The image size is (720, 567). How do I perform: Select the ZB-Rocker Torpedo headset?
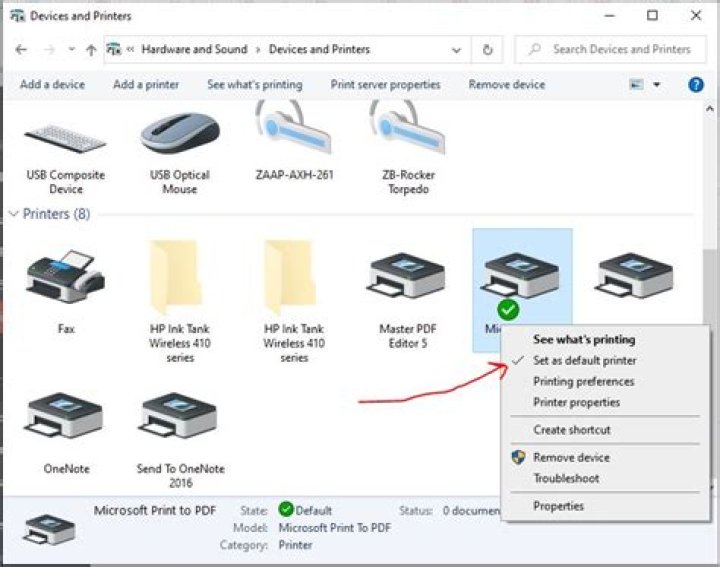408,129
